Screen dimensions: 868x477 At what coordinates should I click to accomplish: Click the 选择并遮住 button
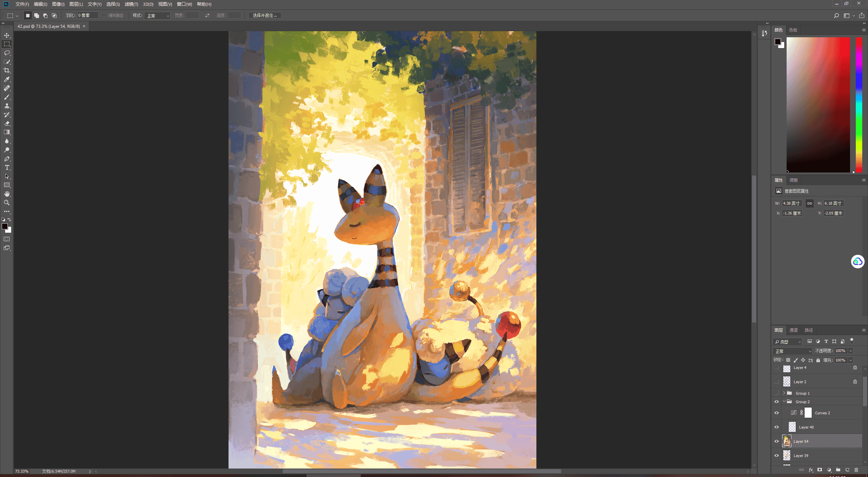[x=265, y=16]
